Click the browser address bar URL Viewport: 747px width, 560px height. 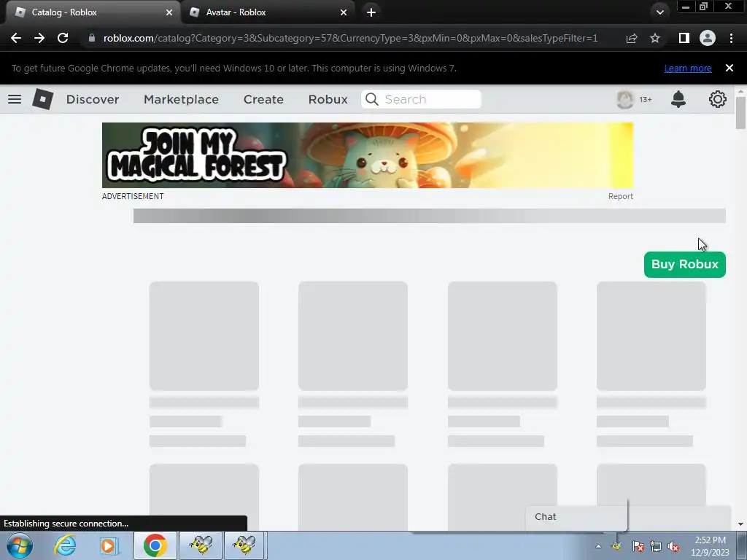350,38
